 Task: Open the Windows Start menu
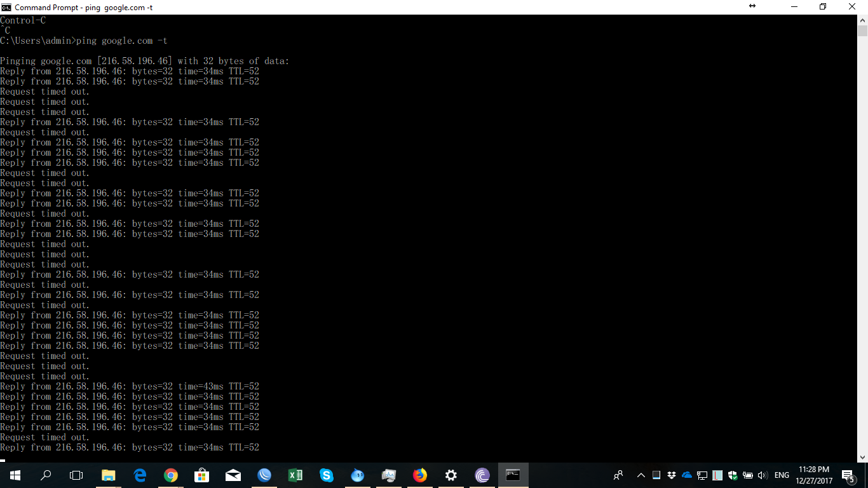[x=15, y=475]
